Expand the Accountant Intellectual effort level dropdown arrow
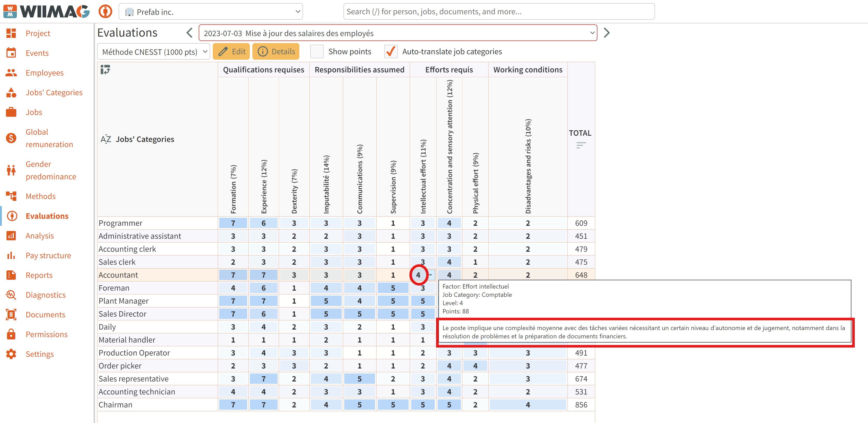 tap(431, 275)
